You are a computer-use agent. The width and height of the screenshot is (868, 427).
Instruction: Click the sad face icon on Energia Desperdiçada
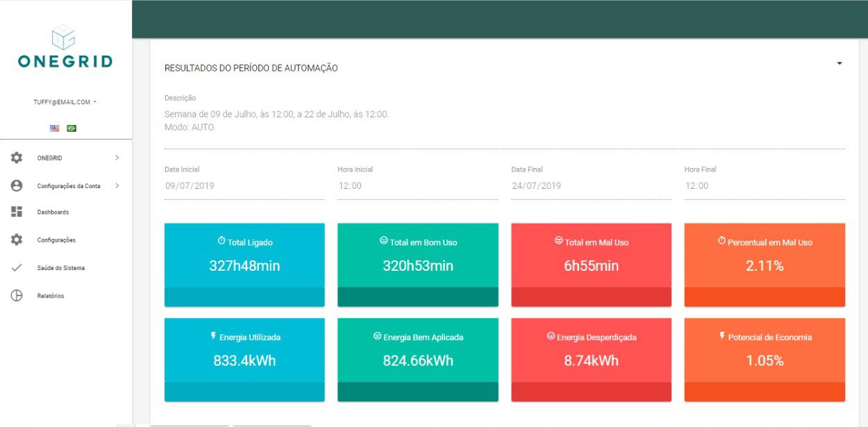coord(551,335)
